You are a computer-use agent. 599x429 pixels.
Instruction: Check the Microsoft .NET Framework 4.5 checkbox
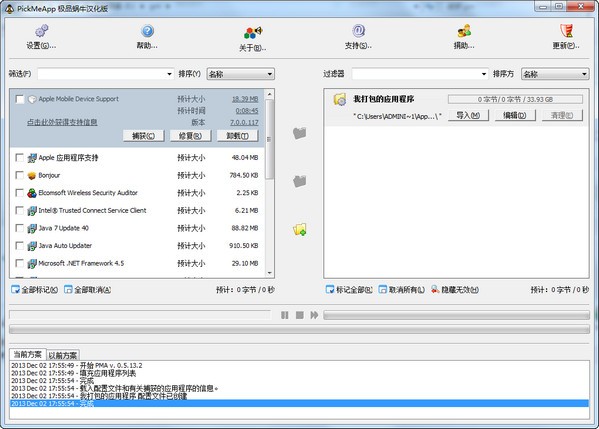[x=19, y=263]
